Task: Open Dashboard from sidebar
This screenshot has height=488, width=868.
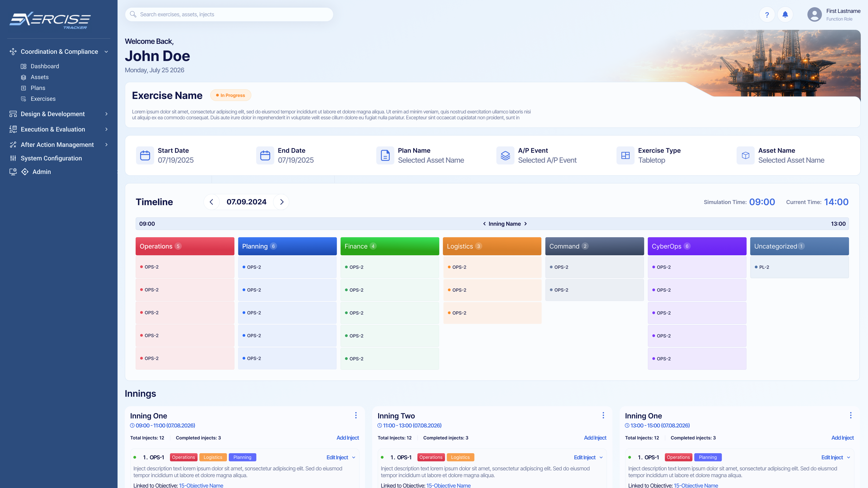Action: (45, 66)
